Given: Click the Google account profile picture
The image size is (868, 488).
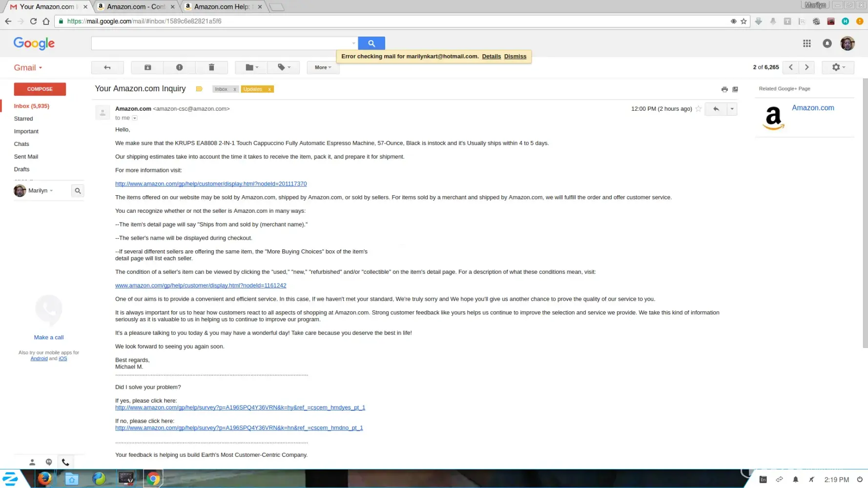Looking at the screenshot, I should pos(847,43).
